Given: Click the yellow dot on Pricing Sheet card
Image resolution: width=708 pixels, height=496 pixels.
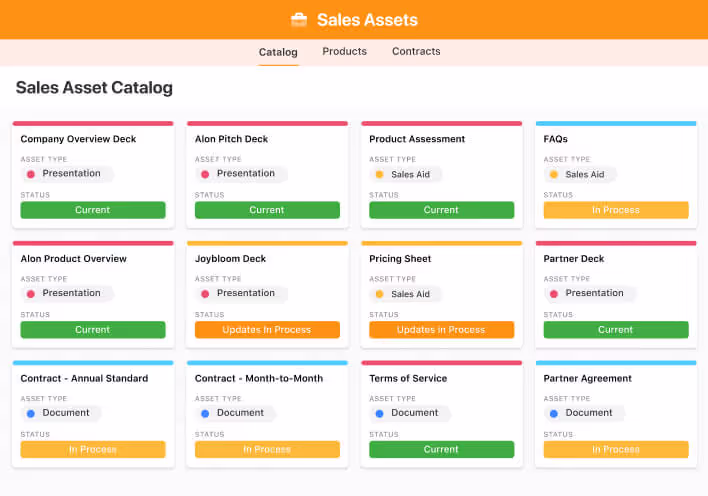Looking at the screenshot, I should tap(380, 294).
